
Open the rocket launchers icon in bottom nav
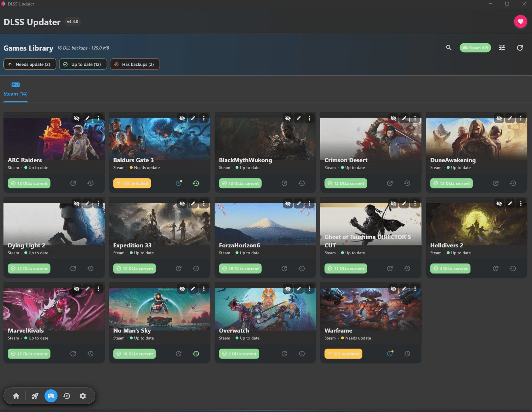(x=35, y=396)
